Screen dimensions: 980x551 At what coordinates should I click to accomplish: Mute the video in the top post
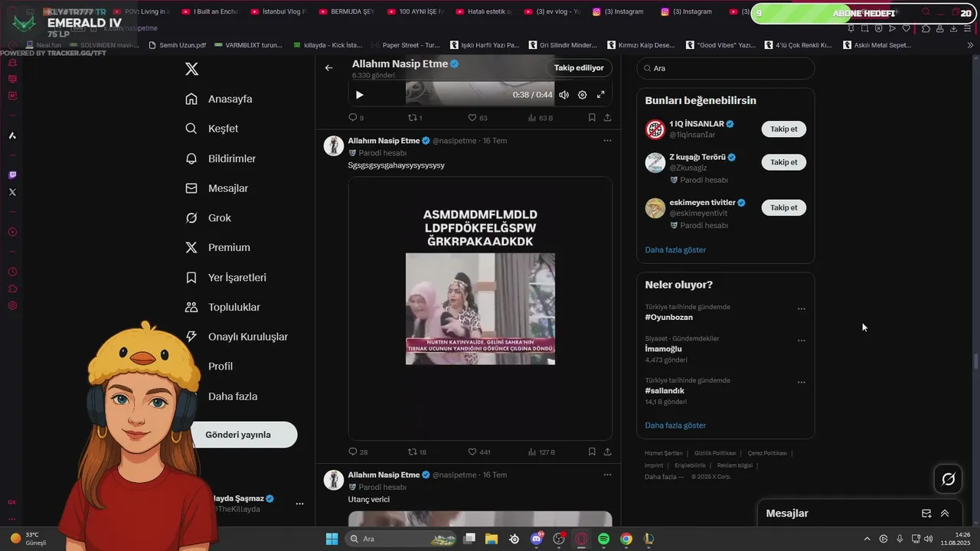[x=563, y=95]
